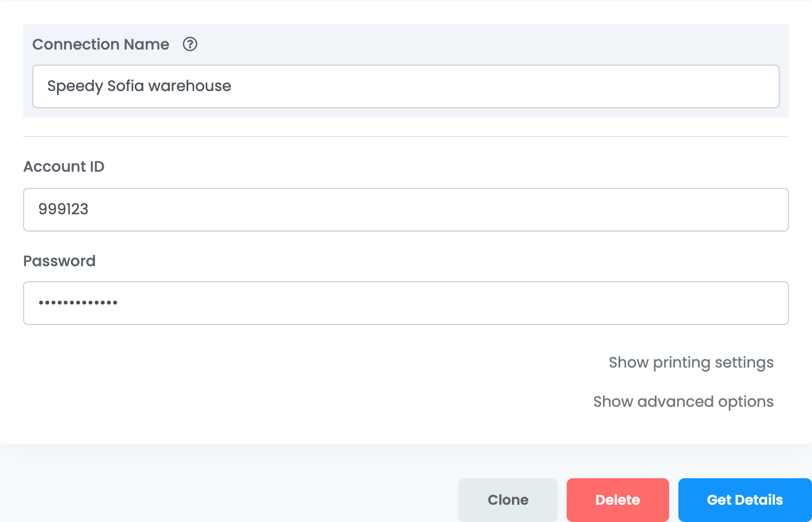Delete the Speedy connection
The width and height of the screenshot is (812, 522).
coord(618,500)
